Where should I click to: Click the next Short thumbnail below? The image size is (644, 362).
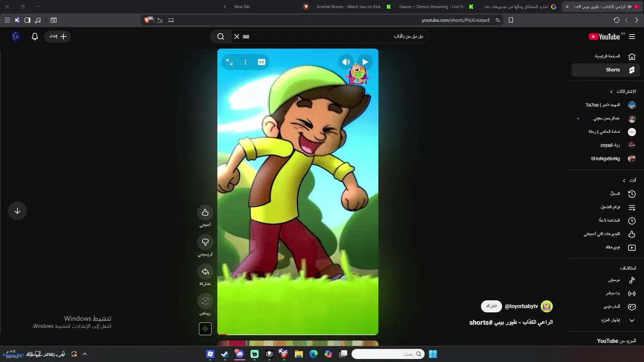click(x=298, y=344)
